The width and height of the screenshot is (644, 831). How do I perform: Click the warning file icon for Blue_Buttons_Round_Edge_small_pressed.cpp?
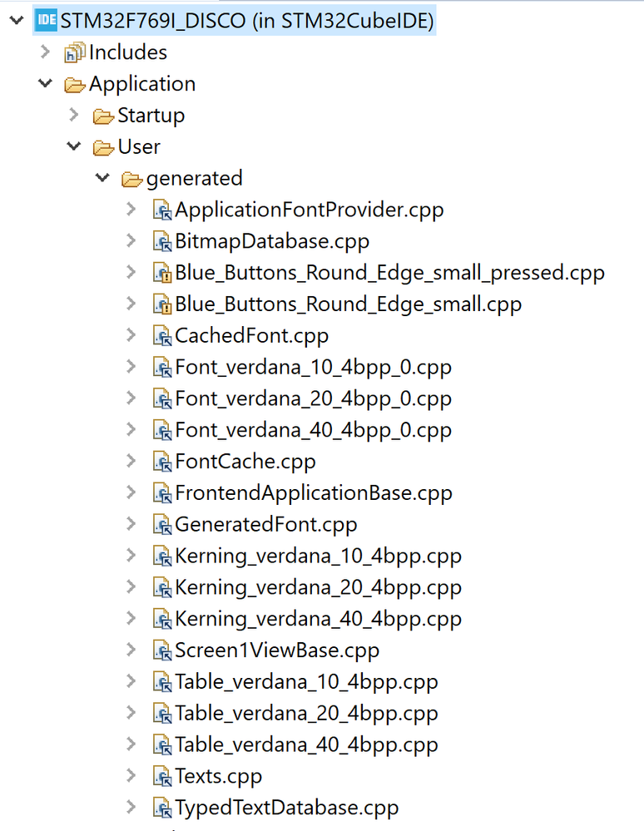click(x=161, y=274)
